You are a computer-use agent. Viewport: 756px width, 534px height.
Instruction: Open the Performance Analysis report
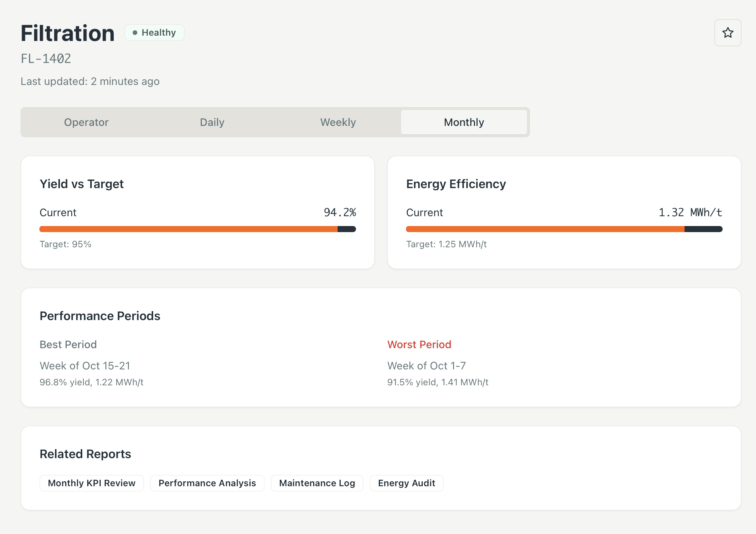(207, 483)
